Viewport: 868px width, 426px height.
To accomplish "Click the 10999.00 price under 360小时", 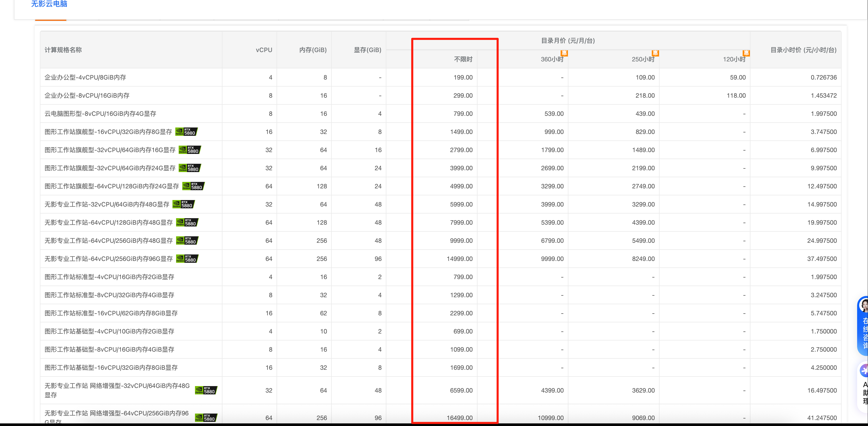I will click(551, 418).
